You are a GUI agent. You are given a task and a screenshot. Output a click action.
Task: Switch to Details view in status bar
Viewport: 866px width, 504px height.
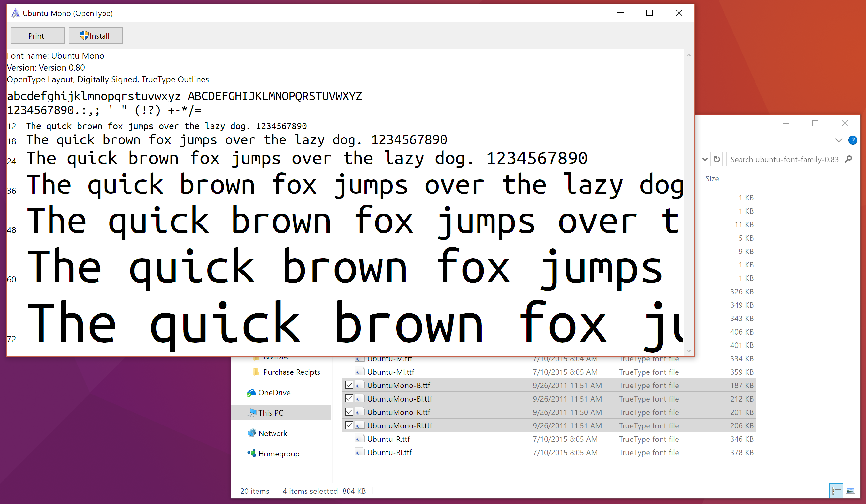836,490
